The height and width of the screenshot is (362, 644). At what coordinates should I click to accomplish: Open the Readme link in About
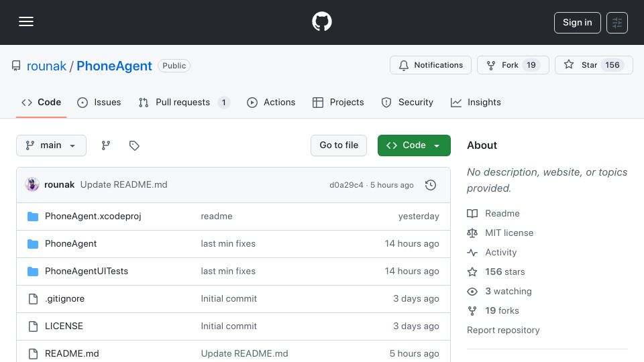tap(502, 213)
